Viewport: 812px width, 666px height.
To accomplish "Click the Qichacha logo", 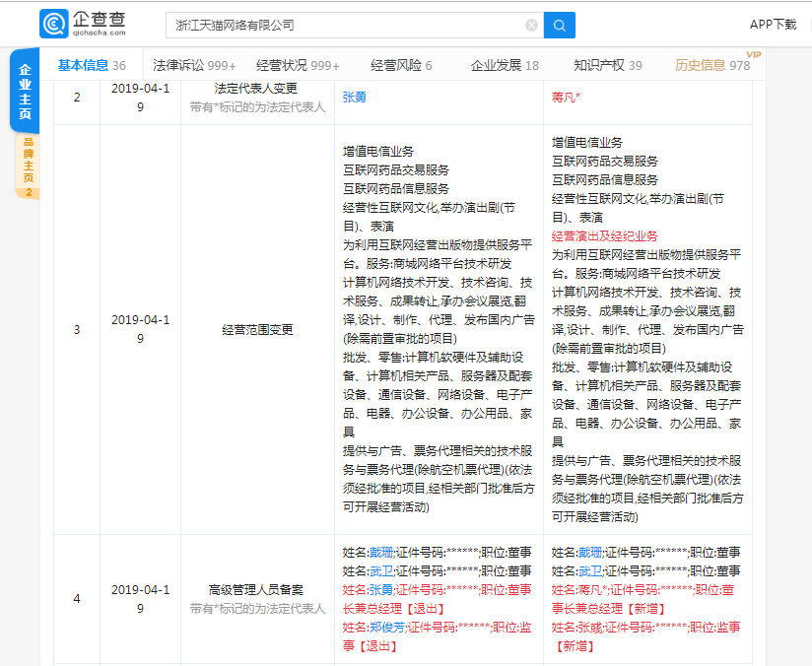I will pos(83,24).
